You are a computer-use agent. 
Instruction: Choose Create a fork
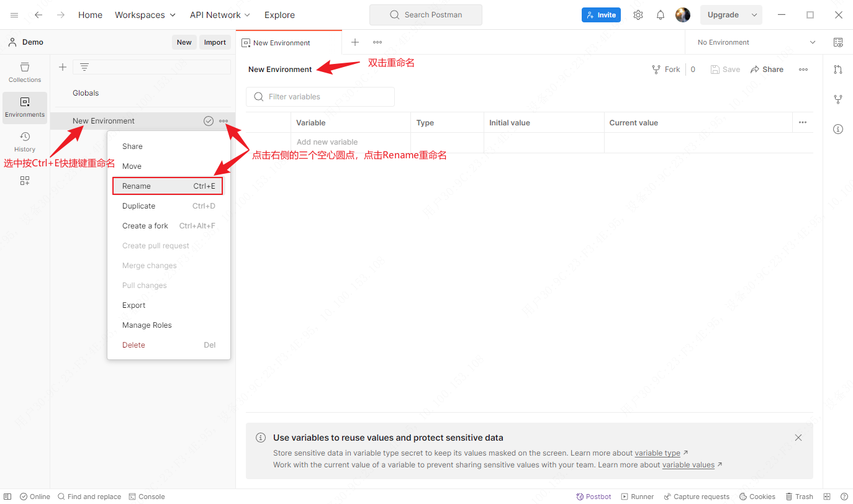click(168, 226)
